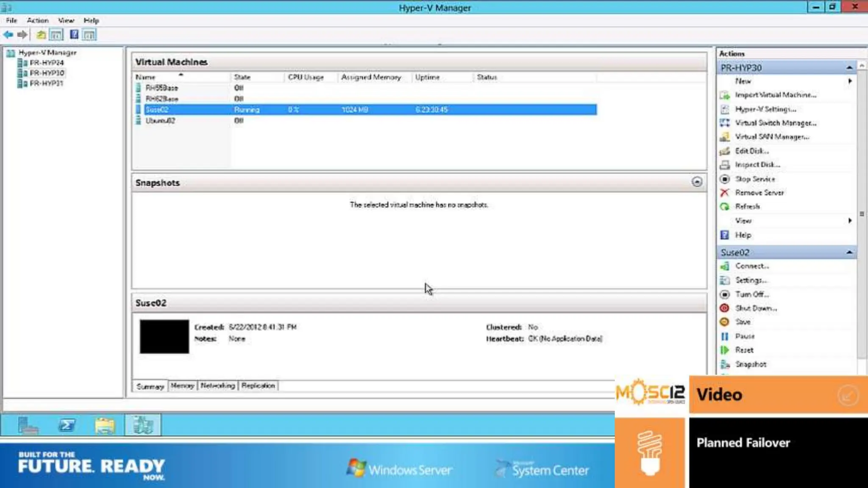Select the PR-HYP31 server node
868x488 pixels.
[46, 83]
